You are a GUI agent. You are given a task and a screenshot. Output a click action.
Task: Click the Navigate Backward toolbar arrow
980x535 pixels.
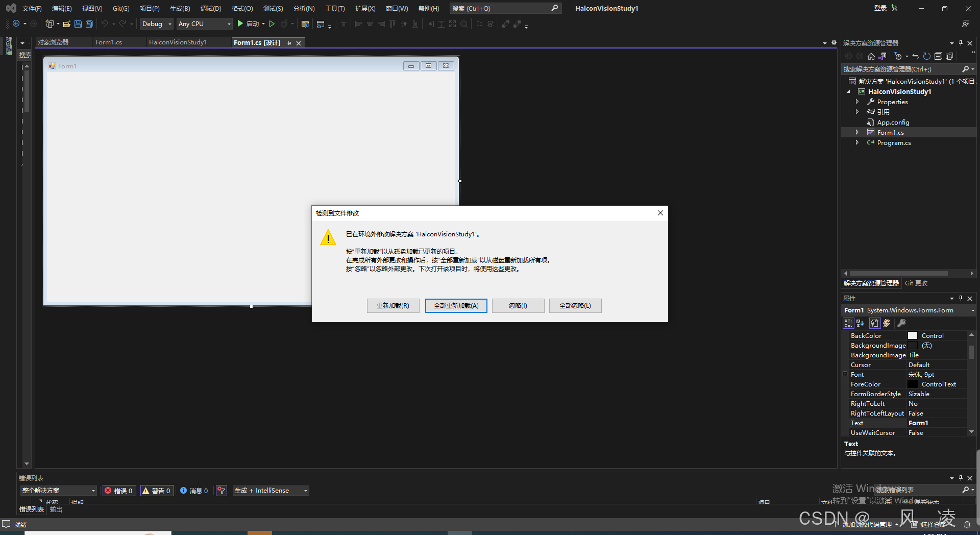(16, 23)
